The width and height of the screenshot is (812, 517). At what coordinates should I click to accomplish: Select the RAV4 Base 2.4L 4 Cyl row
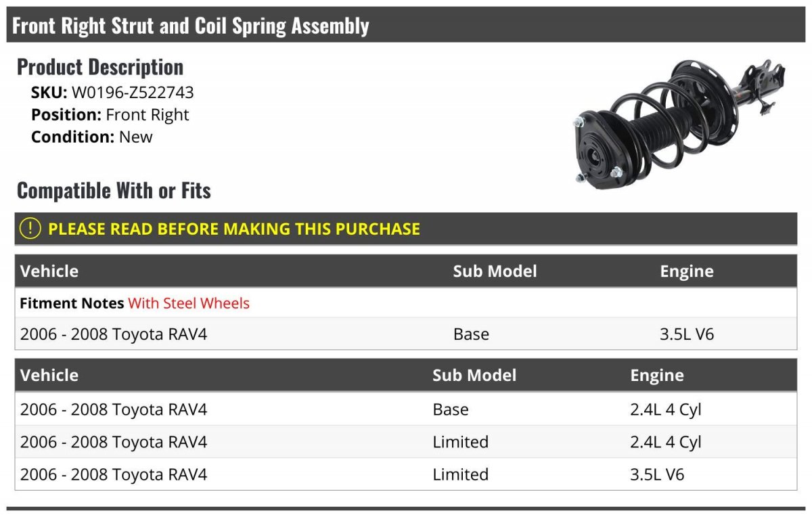[406, 409]
